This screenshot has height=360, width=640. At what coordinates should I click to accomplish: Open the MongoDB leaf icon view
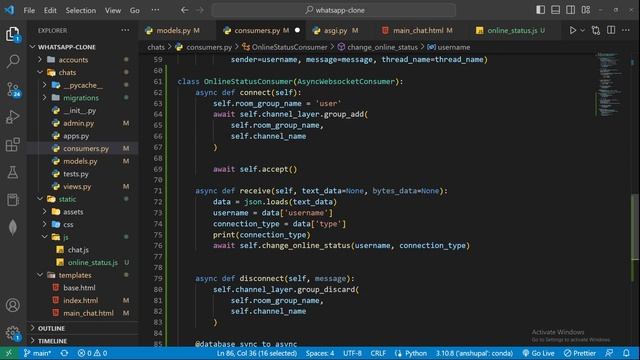pyautogui.click(x=13, y=227)
